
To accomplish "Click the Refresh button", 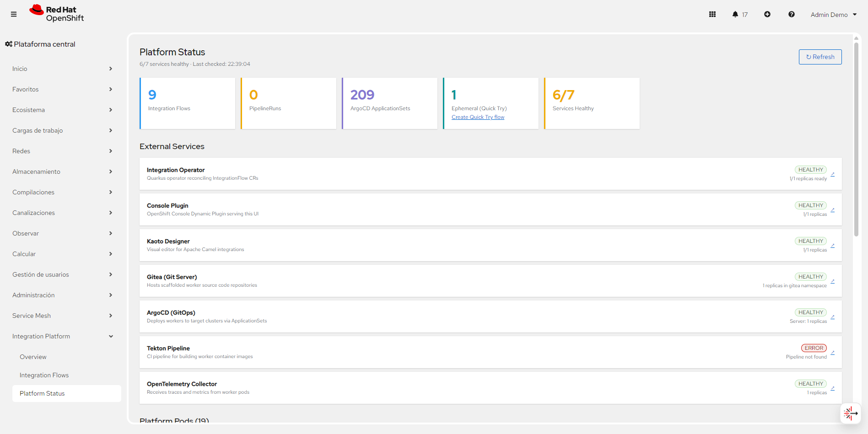I will (x=820, y=57).
